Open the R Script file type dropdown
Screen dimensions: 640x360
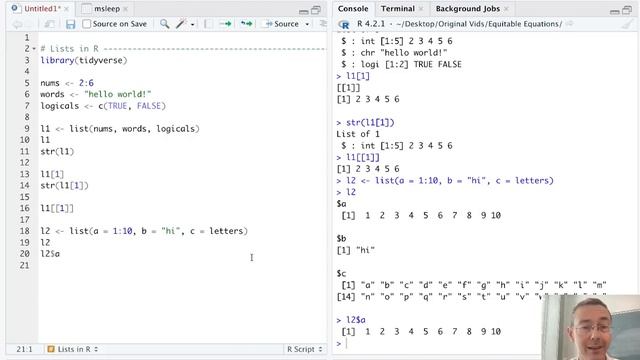click(x=304, y=349)
